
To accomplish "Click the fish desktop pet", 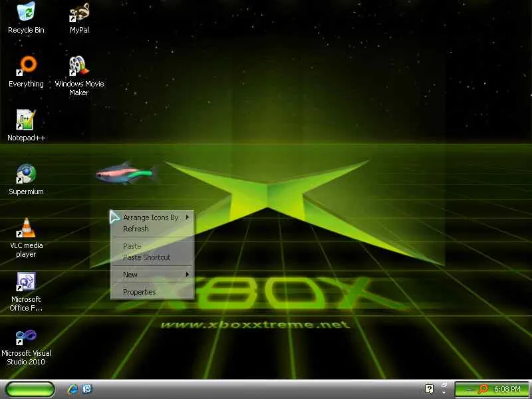I will click(x=126, y=174).
